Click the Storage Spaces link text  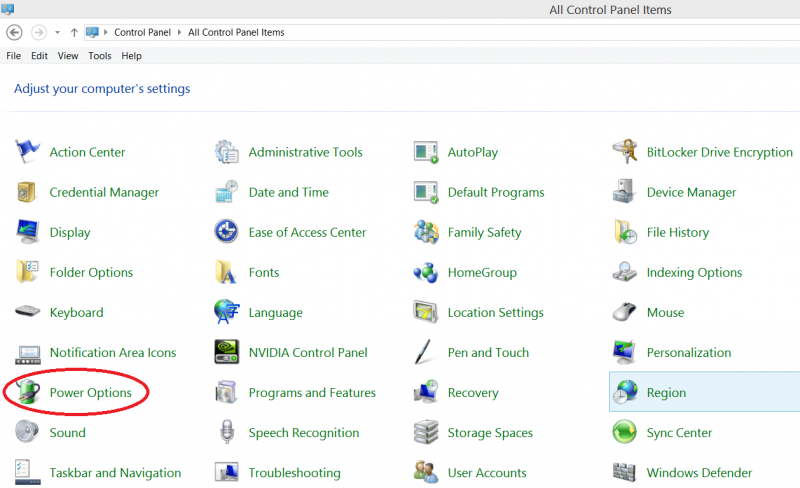[490, 432]
